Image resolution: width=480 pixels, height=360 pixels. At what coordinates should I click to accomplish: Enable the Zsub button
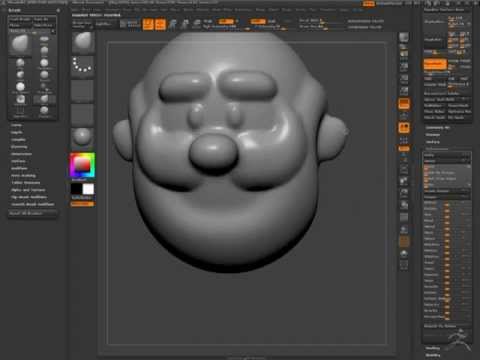pos(272,21)
